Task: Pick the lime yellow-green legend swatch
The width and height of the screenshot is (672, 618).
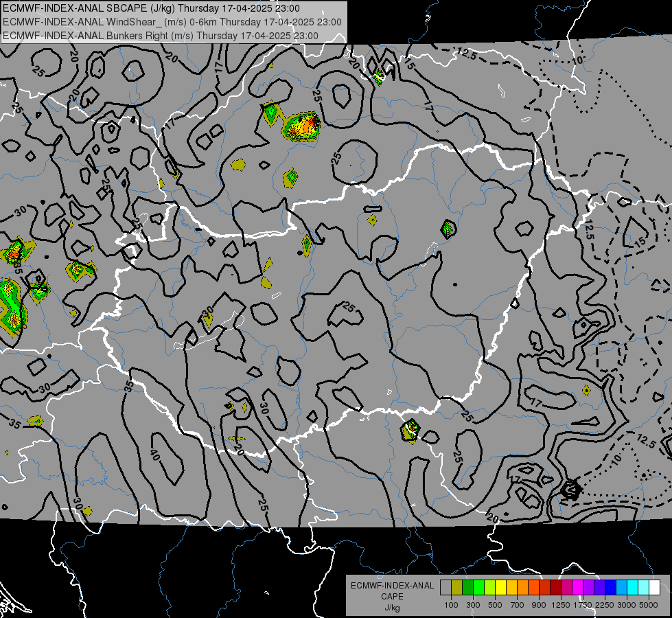Action: point(489,588)
